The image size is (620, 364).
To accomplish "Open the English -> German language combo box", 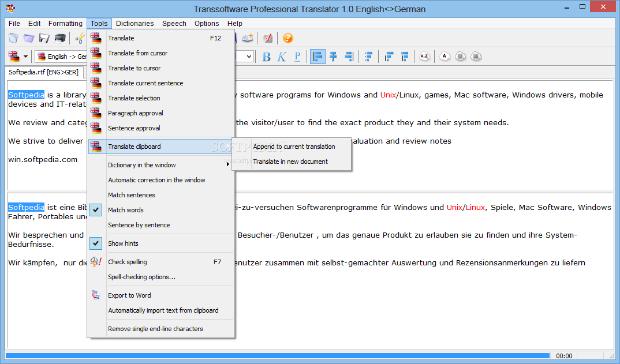I will click(61, 57).
